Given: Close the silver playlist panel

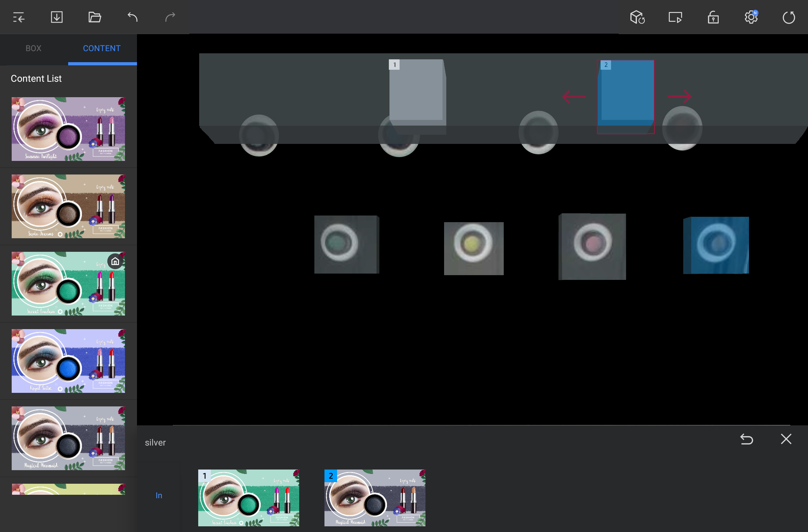Looking at the screenshot, I should pos(786,439).
